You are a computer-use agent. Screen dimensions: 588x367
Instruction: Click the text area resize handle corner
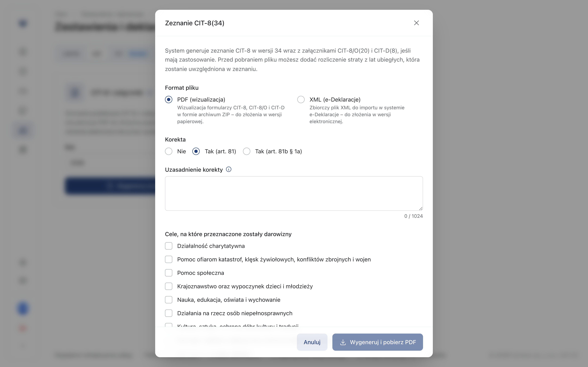(421, 208)
